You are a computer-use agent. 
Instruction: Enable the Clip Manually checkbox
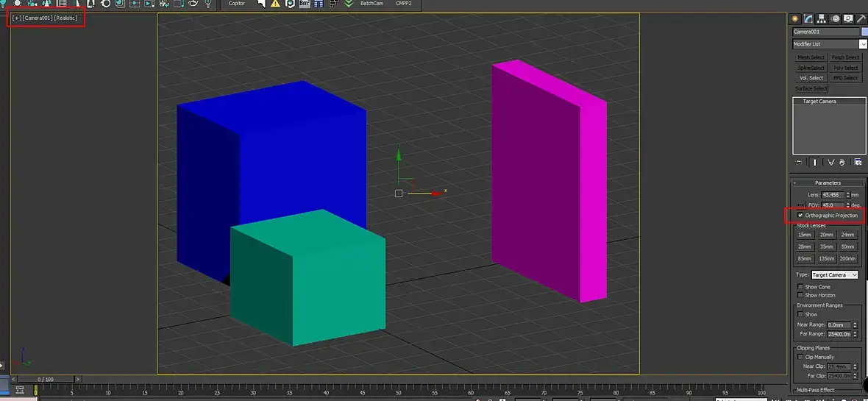tap(800, 358)
